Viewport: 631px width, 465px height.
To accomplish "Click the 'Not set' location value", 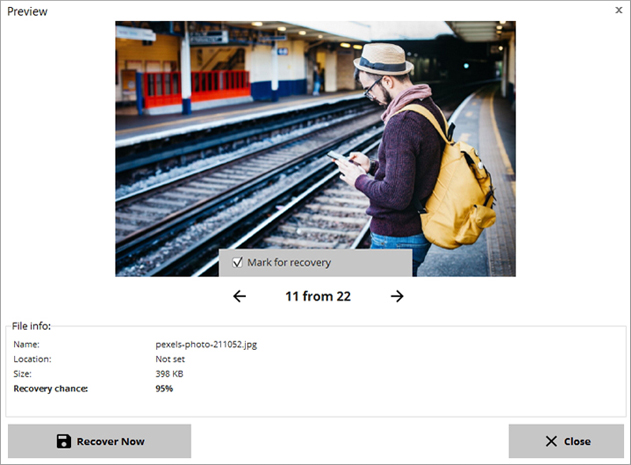I will coord(170,359).
